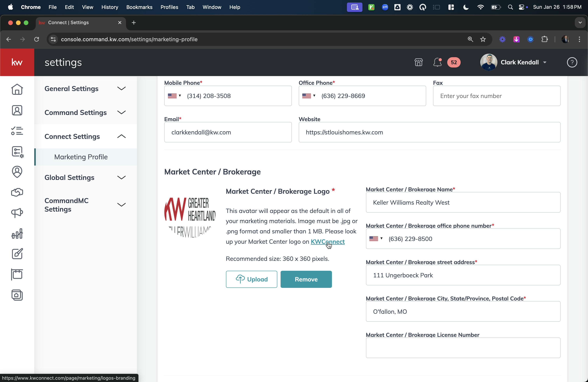Click the red KW logo
The image size is (588, 382).
17,62
